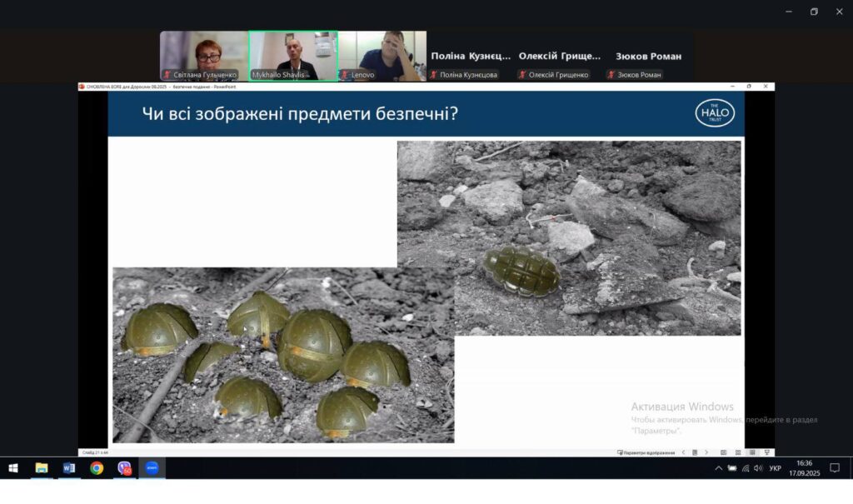This screenshot has width=853, height=504.
Task: Select the Lenovo participant video tile
Action: 382,56
